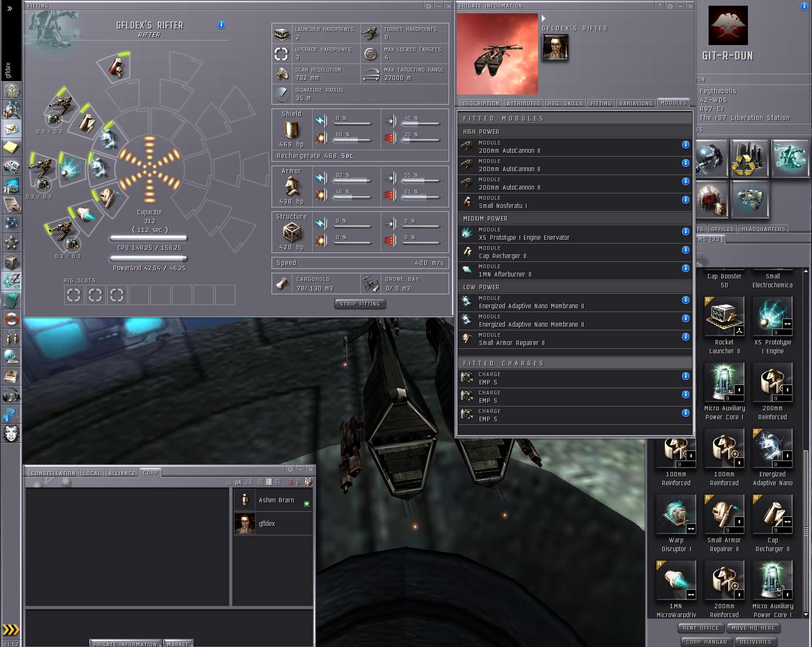Viewport: 812px width, 647px height.
Task: Click the Strip Fitting button
Action: (x=360, y=304)
